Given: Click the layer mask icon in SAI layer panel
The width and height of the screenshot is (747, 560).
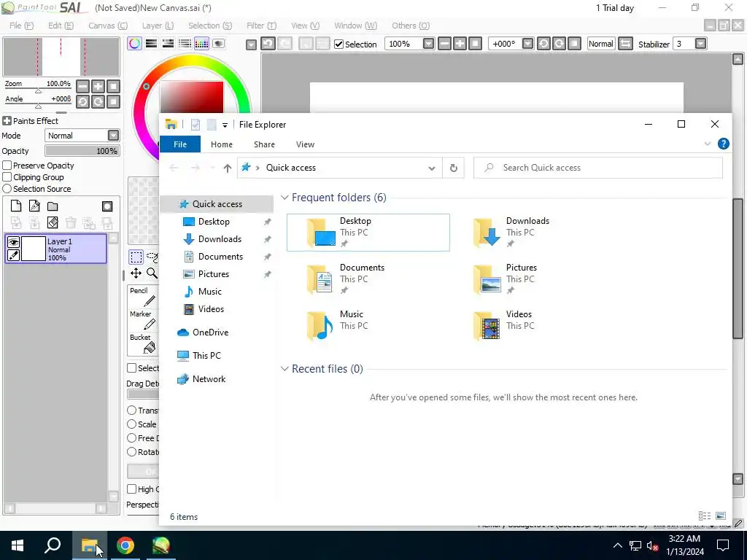Looking at the screenshot, I should point(107,206).
